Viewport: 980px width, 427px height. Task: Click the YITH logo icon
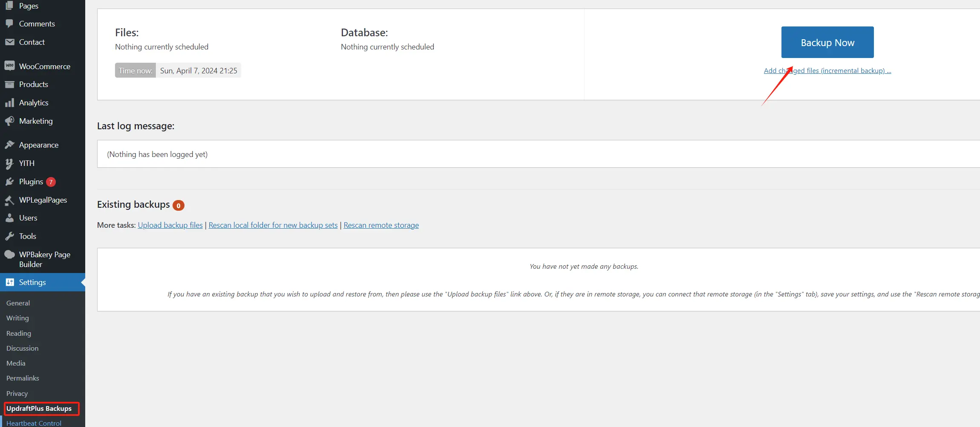(9, 163)
